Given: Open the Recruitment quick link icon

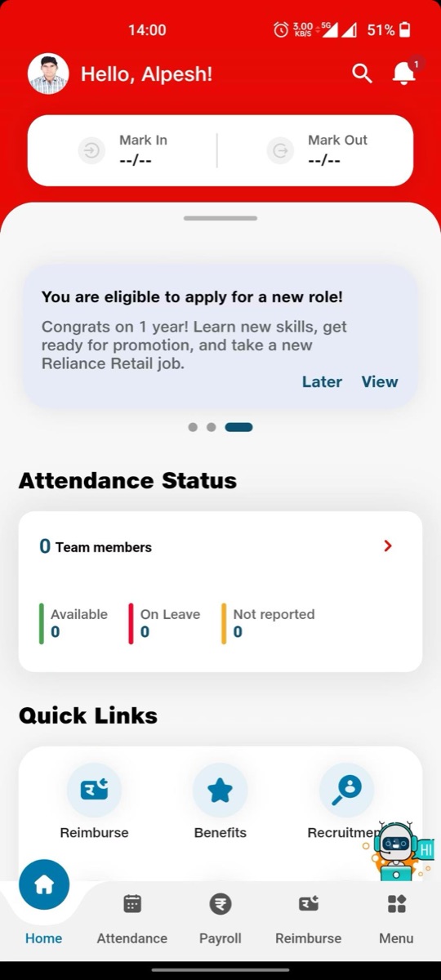Looking at the screenshot, I should 346,790.
